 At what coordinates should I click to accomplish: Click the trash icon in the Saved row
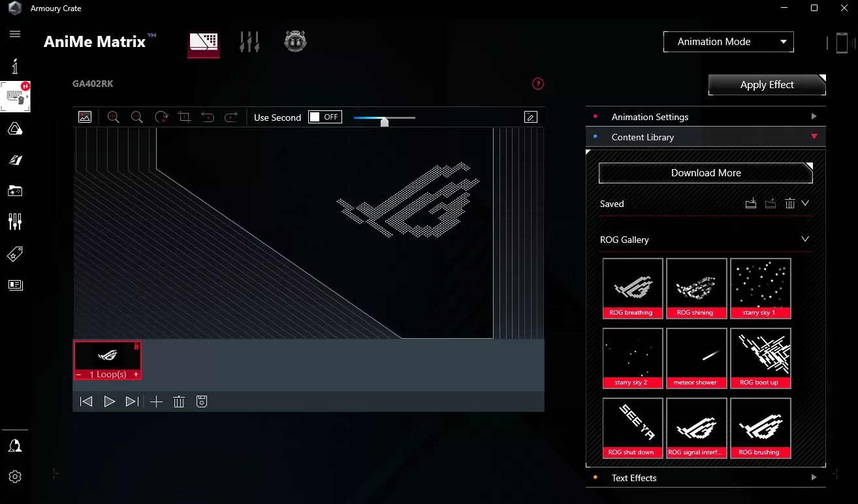click(x=790, y=204)
